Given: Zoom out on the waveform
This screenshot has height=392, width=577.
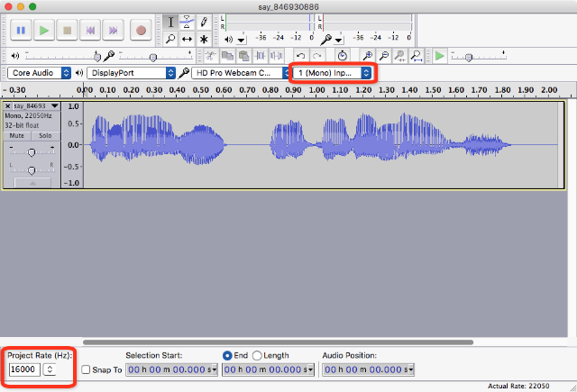Looking at the screenshot, I should [383, 56].
